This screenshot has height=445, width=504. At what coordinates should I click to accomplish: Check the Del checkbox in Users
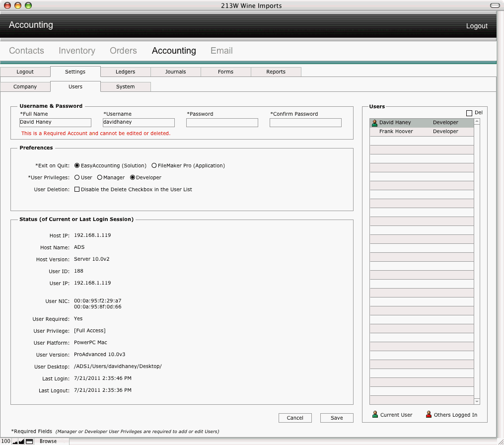pyautogui.click(x=469, y=113)
